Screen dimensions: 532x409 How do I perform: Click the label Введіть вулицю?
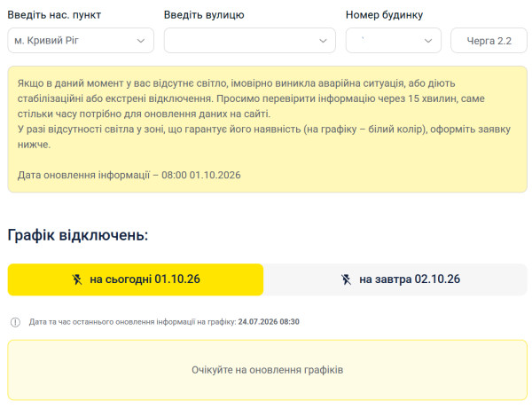click(204, 15)
